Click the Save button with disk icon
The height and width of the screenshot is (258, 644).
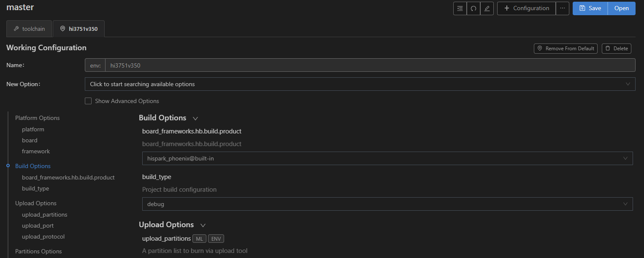590,8
